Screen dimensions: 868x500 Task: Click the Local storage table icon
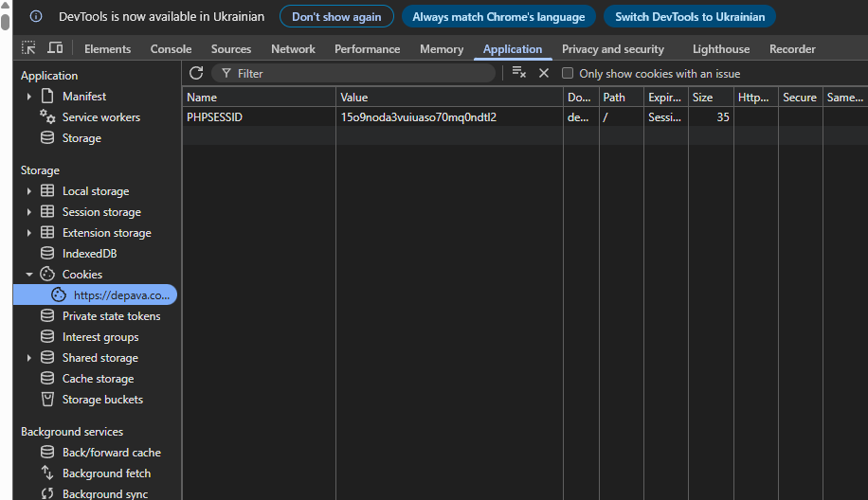point(47,191)
